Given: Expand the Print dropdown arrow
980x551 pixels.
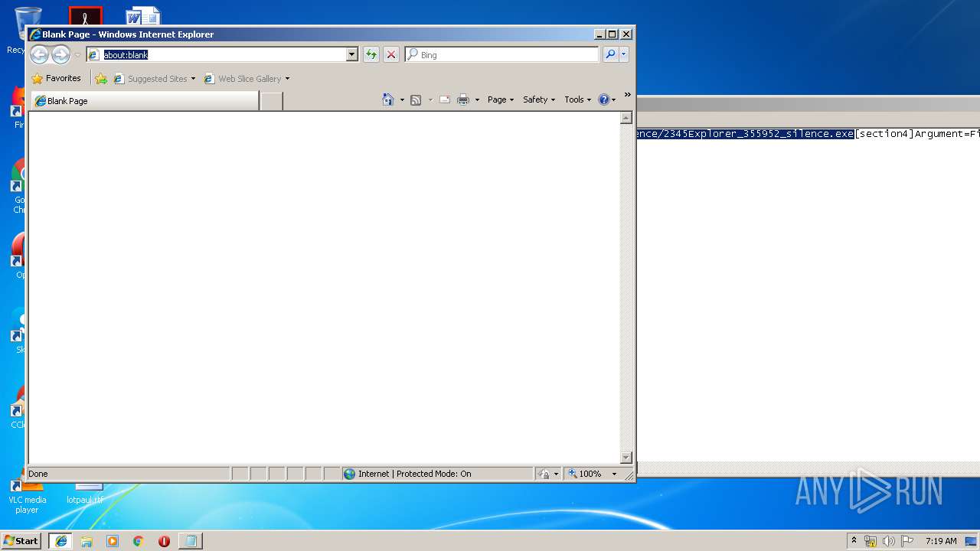Looking at the screenshot, I should (477, 99).
